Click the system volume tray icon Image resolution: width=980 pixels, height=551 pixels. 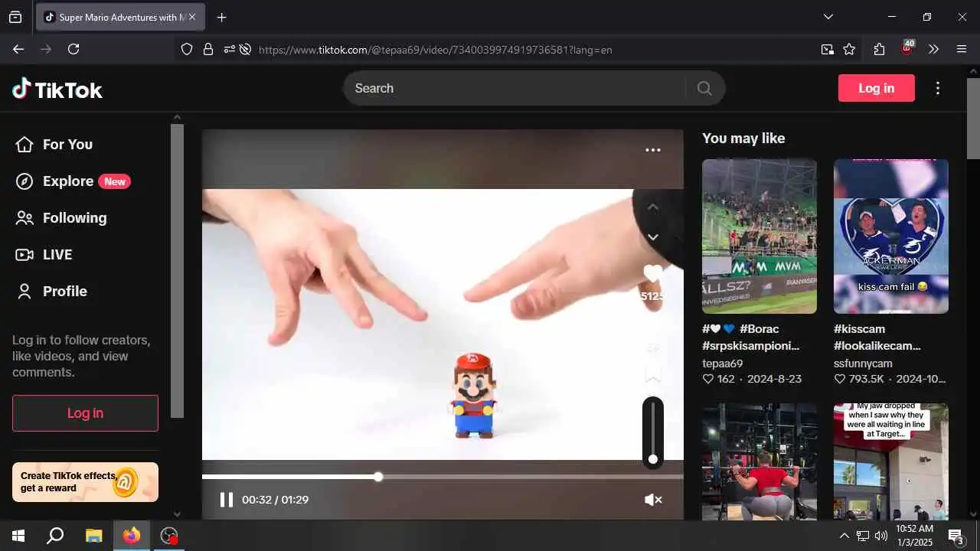point(881,536)
